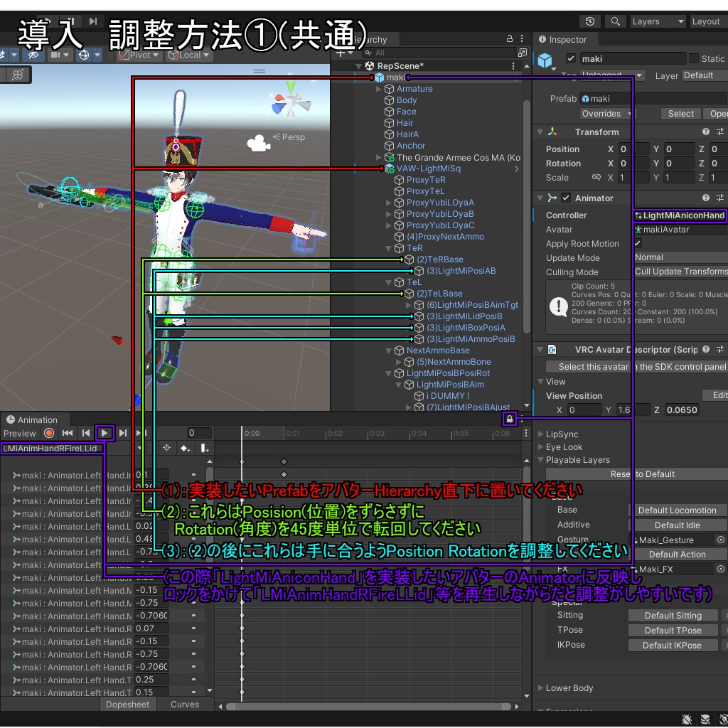Click the Step frame button in top toolbar
The height and width of the screenshot is (728, 728).
pos(93,21)
